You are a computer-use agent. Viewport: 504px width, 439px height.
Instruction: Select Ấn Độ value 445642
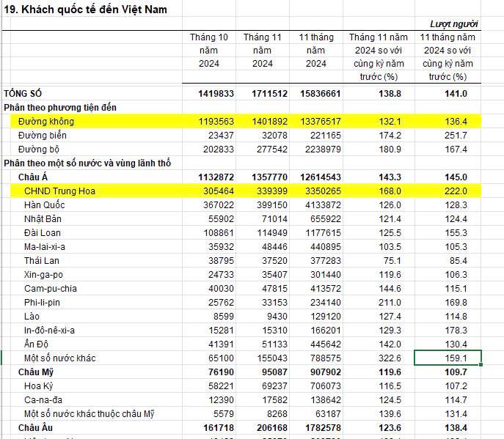325,344
